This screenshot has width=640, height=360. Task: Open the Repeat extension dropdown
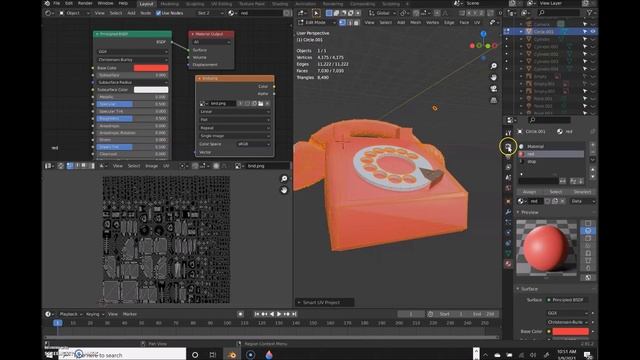click(235, 128)
